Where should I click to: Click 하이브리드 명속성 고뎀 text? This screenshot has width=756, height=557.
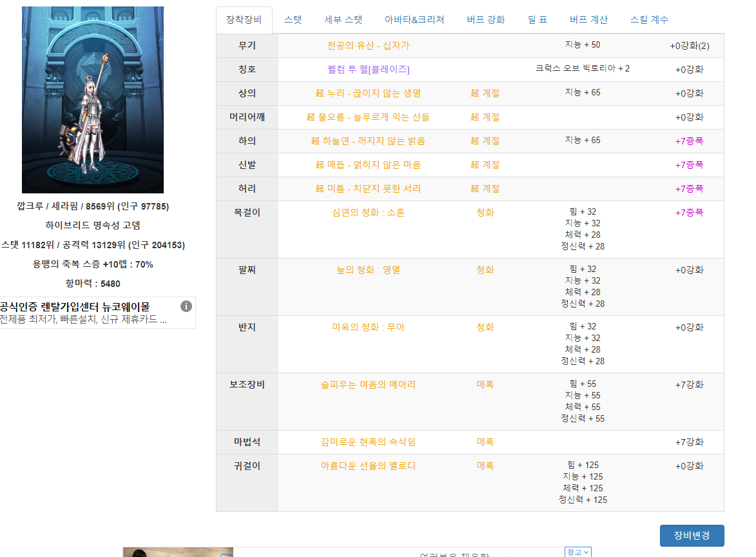pos(93,226)
